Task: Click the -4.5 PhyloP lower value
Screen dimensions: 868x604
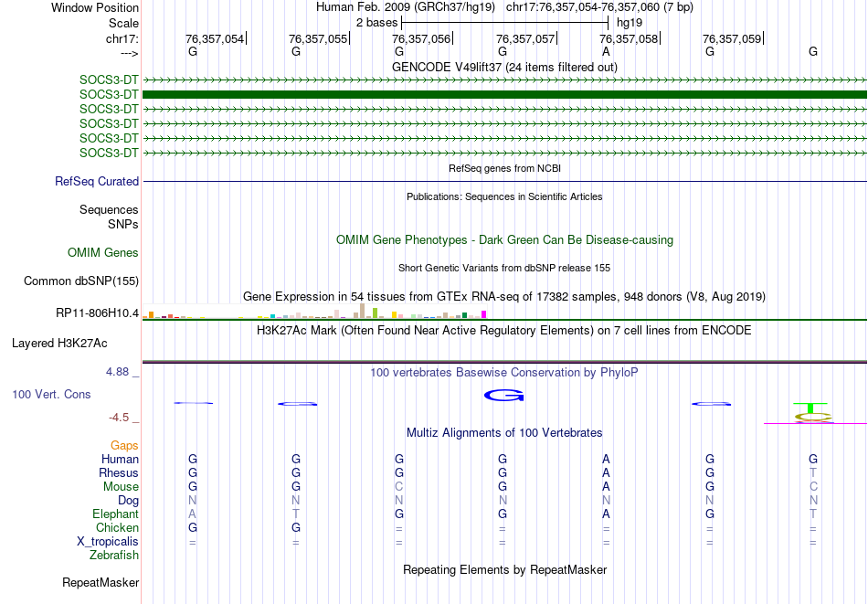Action: tap(119, 418)
